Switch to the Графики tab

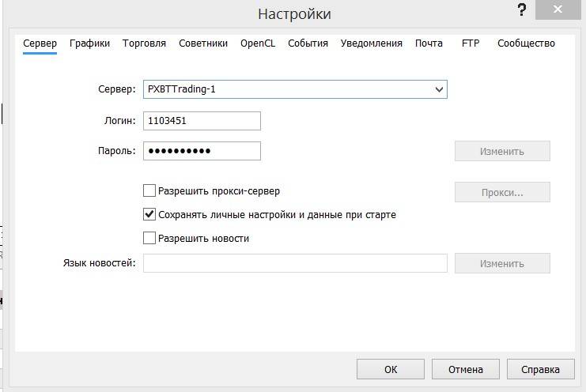pyautogui.click(x=89, y=43)
